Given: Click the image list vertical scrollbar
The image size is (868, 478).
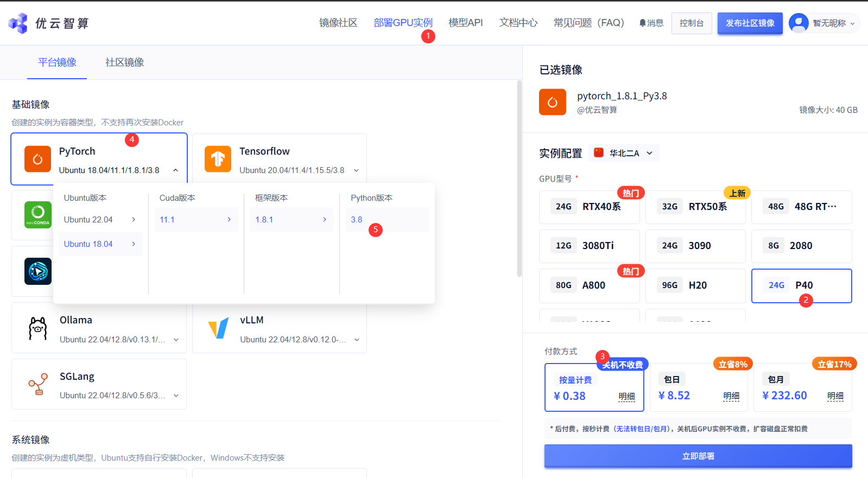Looking at the screenshot, I should coord(519,179).
